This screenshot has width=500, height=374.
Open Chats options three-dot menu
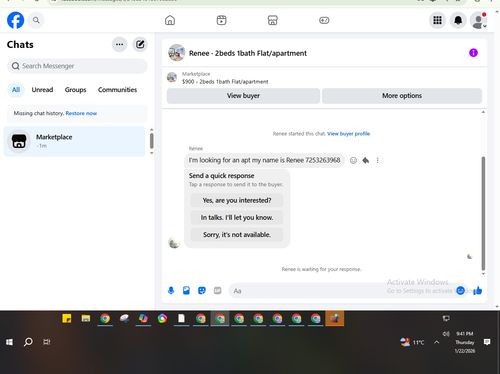[x=119, y=44]
